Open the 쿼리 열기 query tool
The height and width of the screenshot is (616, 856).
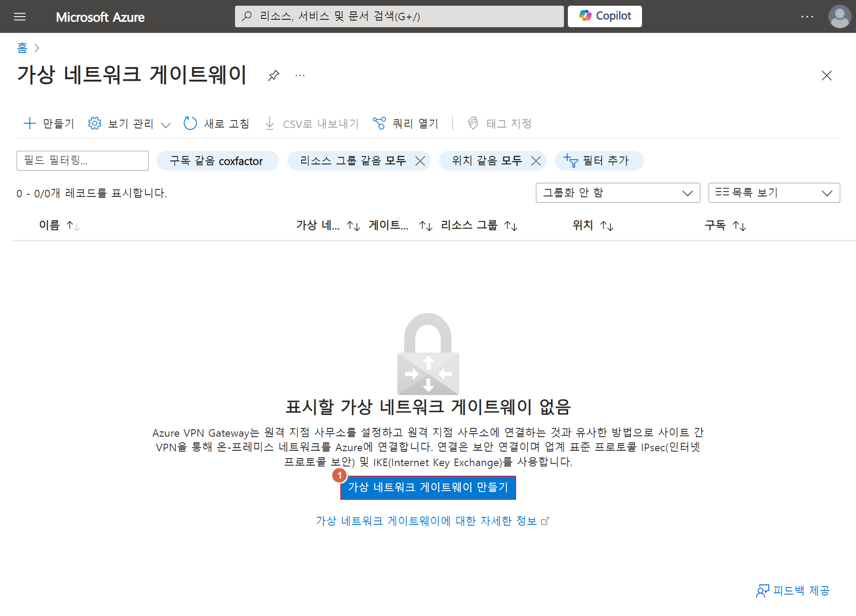click(x=405, y=124)
